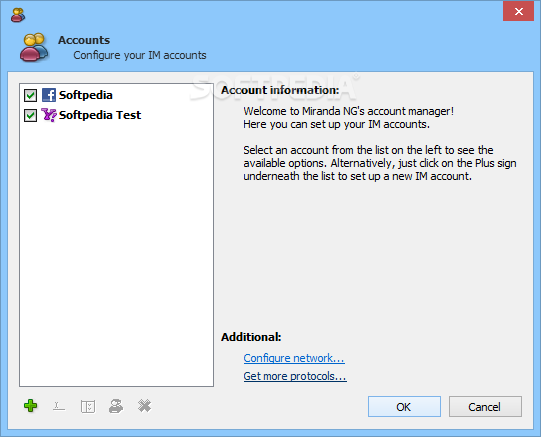Click the Account information heading
541x437 pixels.
point(280,90)
